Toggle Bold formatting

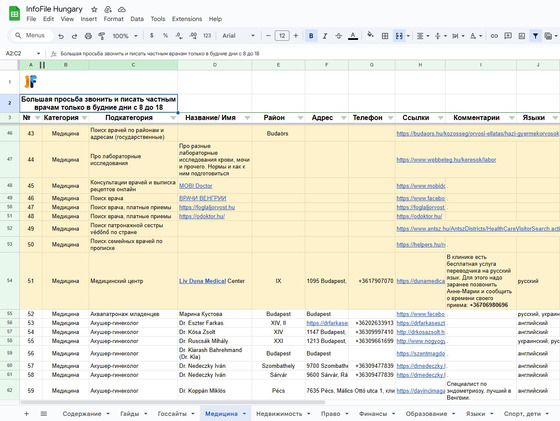tap(311, 36)
